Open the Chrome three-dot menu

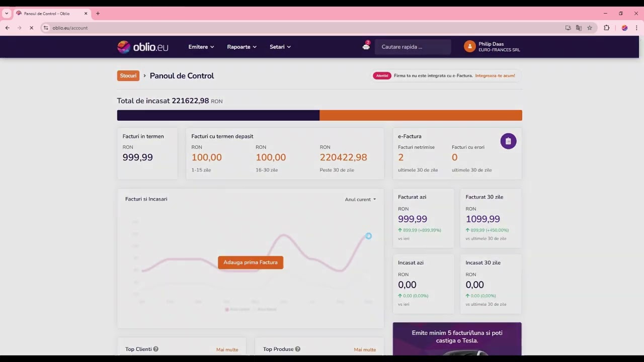point(636,28)
